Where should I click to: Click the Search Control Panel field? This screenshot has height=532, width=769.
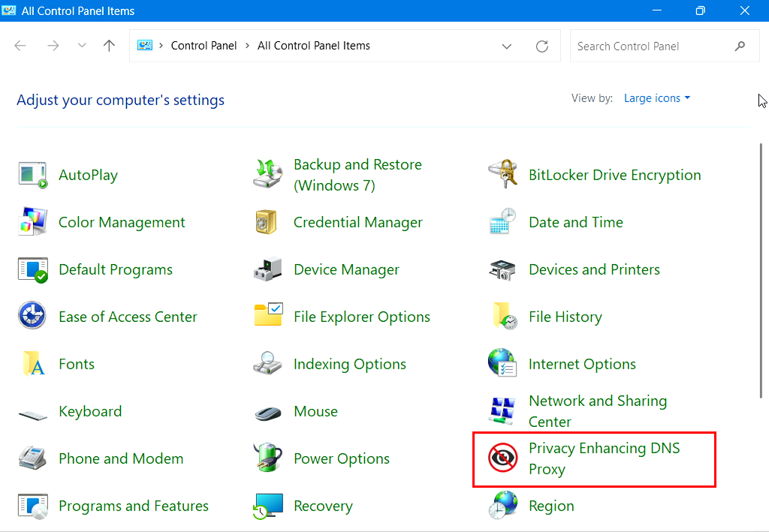click(650, 46)
